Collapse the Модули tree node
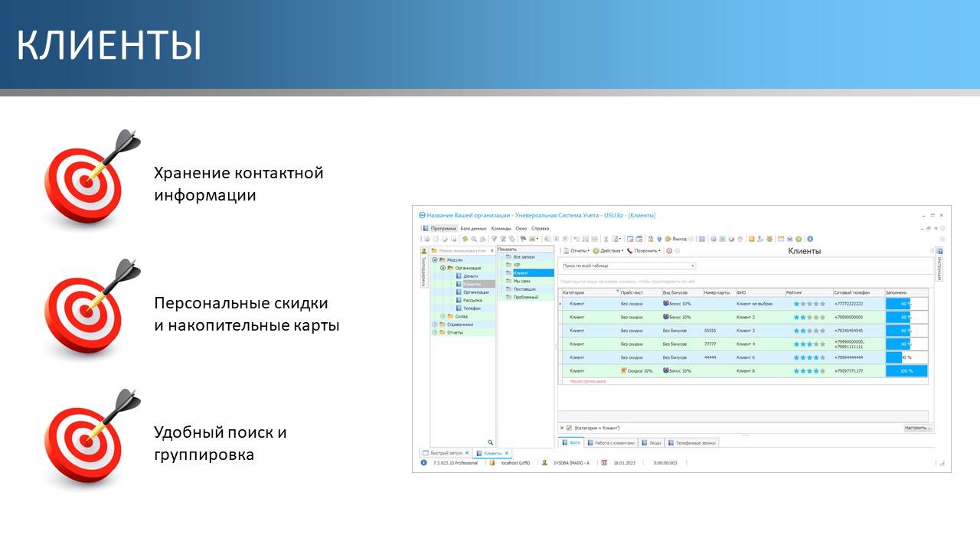 pos(435,259)
